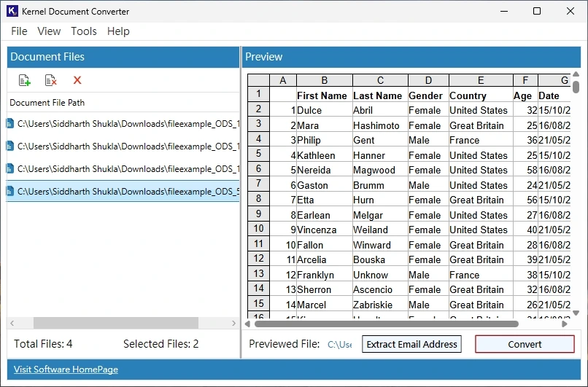Click the cell containing Brumm

pos(380,185)
